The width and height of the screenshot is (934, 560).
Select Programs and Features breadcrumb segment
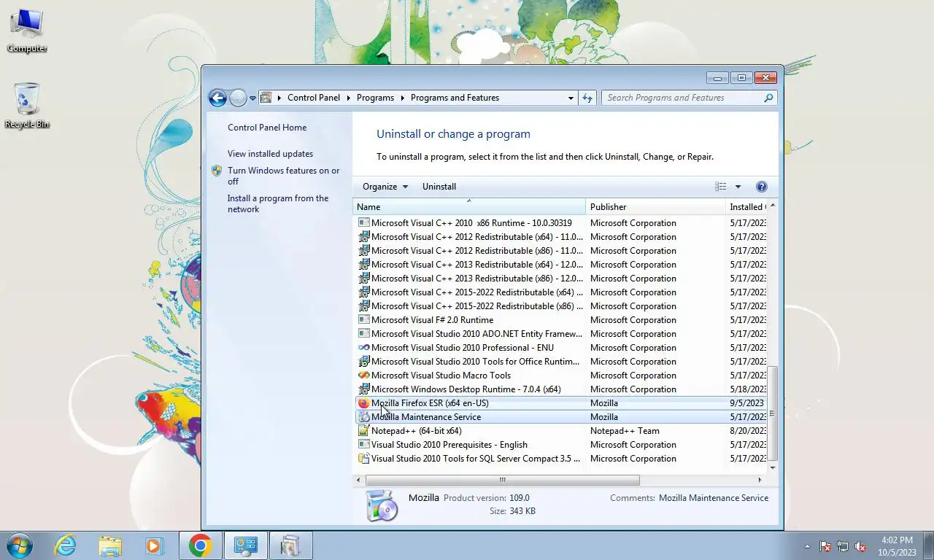pyautogui.click(x=455, y=98)
